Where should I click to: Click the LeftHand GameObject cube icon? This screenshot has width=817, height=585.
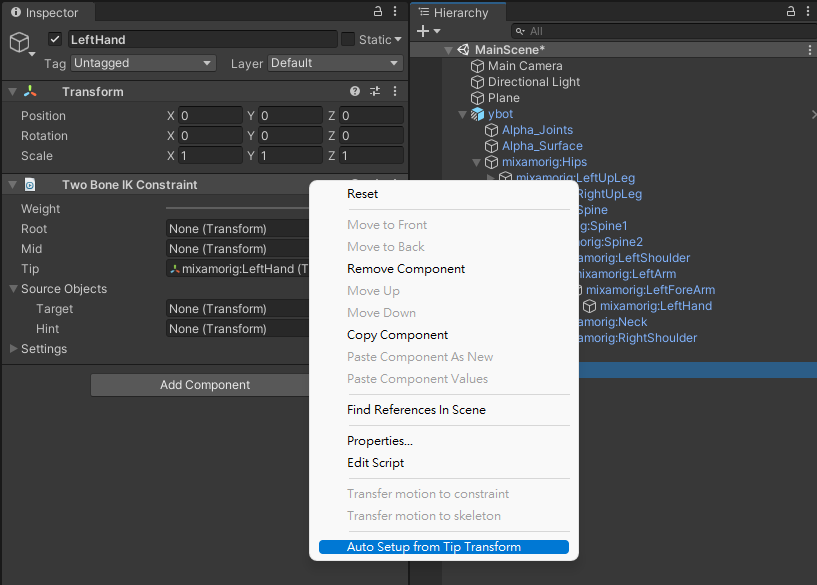pyautogui.click(x=20, y=42)
